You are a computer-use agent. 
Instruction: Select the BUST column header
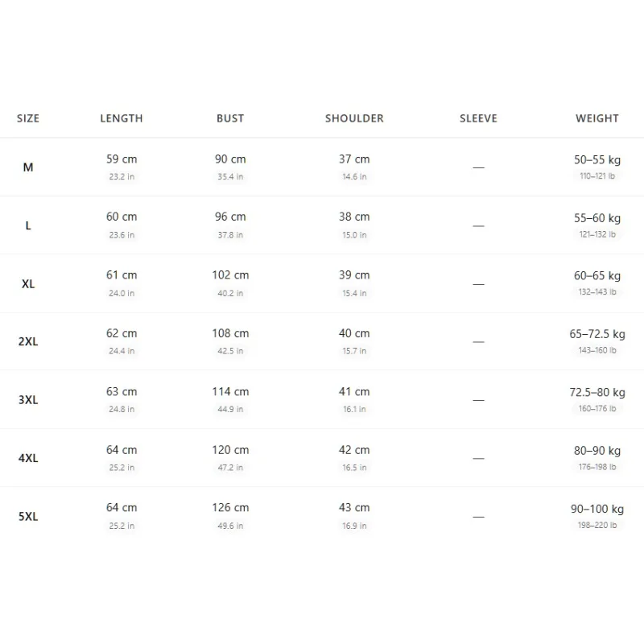(x=230, y=118)
